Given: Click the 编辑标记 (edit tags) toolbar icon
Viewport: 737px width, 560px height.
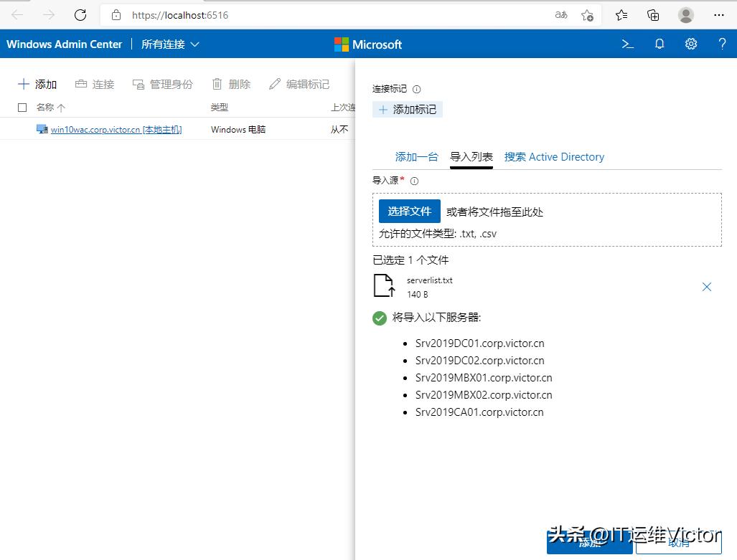Looking at the screenshot, I should click(299, 84).
